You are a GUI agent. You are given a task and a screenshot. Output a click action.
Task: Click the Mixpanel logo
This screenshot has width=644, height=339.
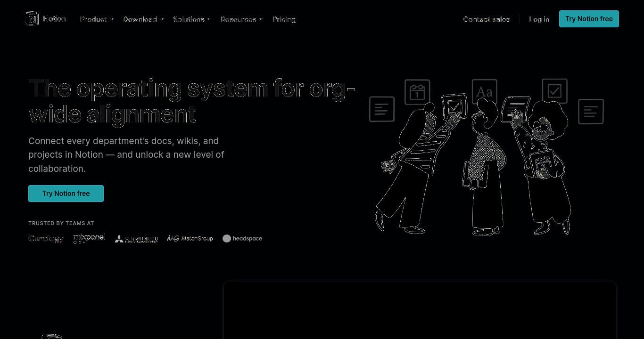pyautogui.click(x=89, y=238)
